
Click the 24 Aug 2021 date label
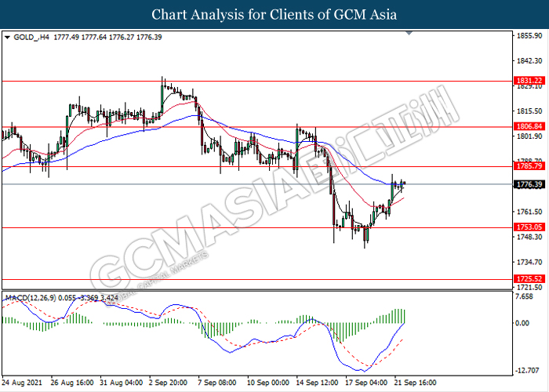click(x=22, y=383)
